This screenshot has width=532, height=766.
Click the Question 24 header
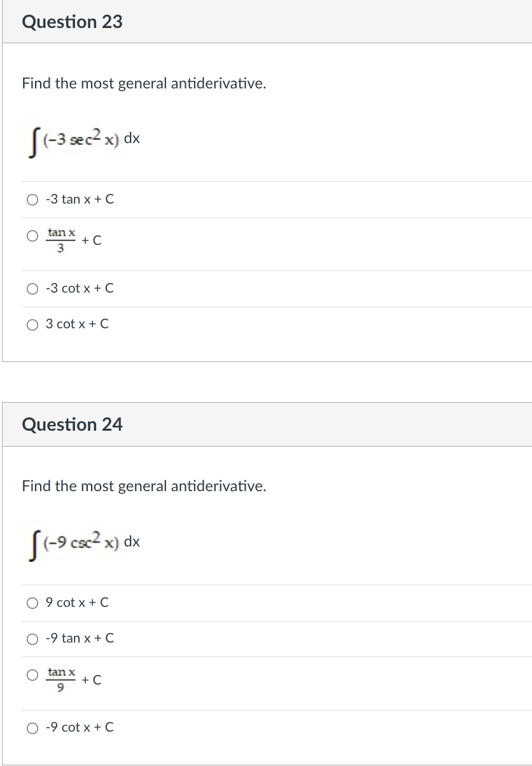coord(73,424)
